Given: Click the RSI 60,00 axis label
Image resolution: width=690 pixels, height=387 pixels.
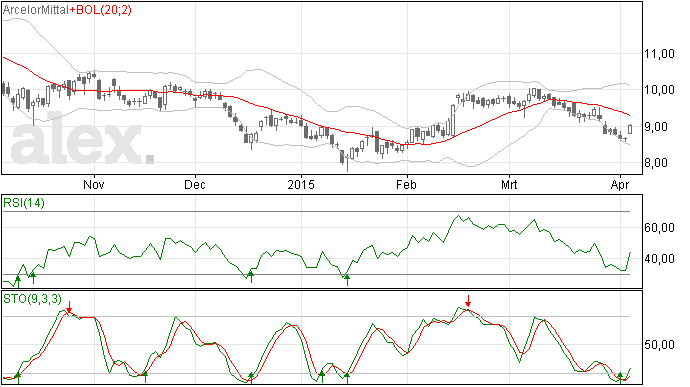Looking at the screenshot, I should pyautogui.click(x=659, y=228).
